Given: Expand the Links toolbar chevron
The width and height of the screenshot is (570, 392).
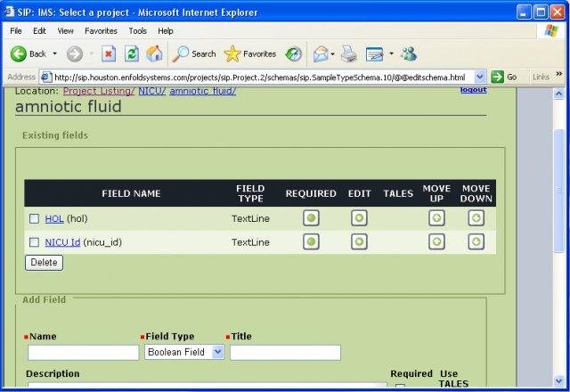Looking at the screenshot, I should (x=559, y=74).
